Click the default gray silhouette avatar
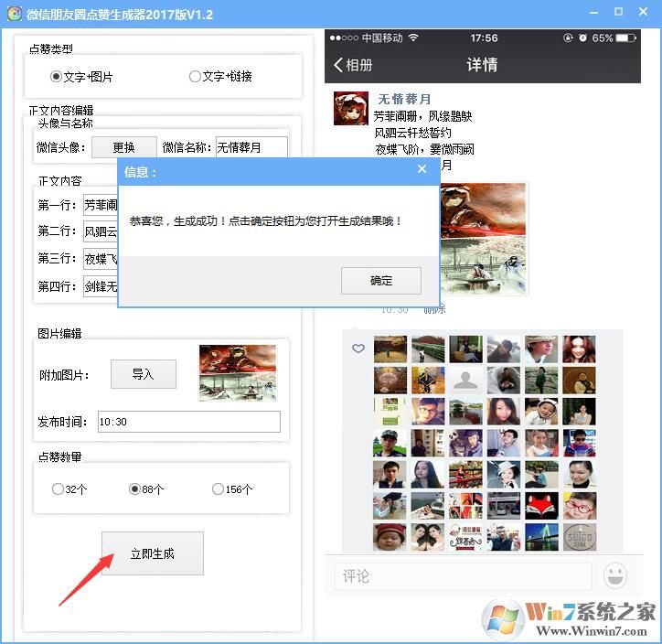Screen dimensions: 662x644 pos(465,380)
